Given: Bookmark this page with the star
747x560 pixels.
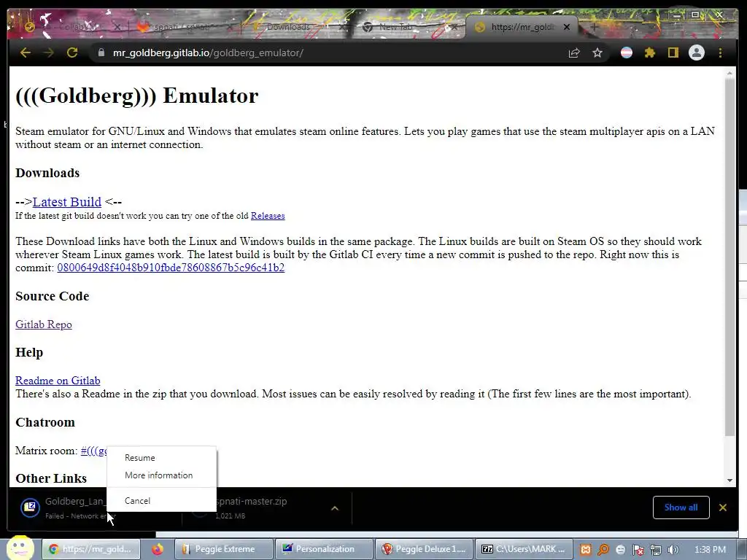Looking at the screenshot, I should 597,52.
